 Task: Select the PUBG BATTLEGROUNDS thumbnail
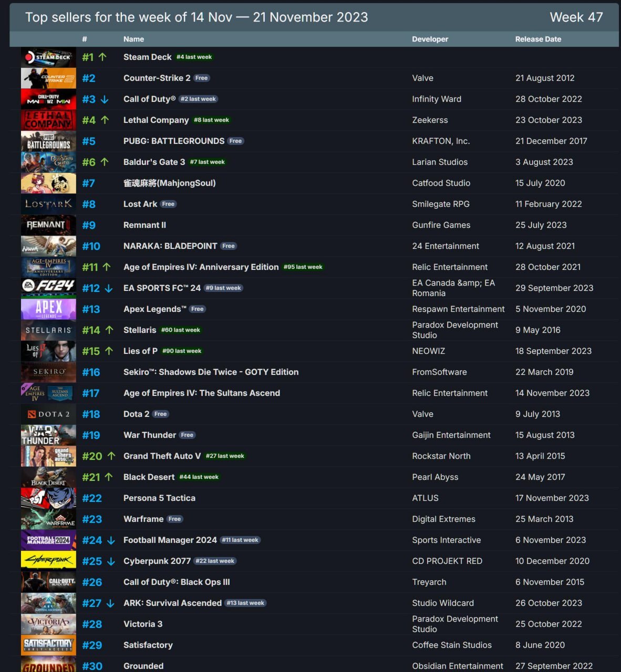tap(48, 141)
